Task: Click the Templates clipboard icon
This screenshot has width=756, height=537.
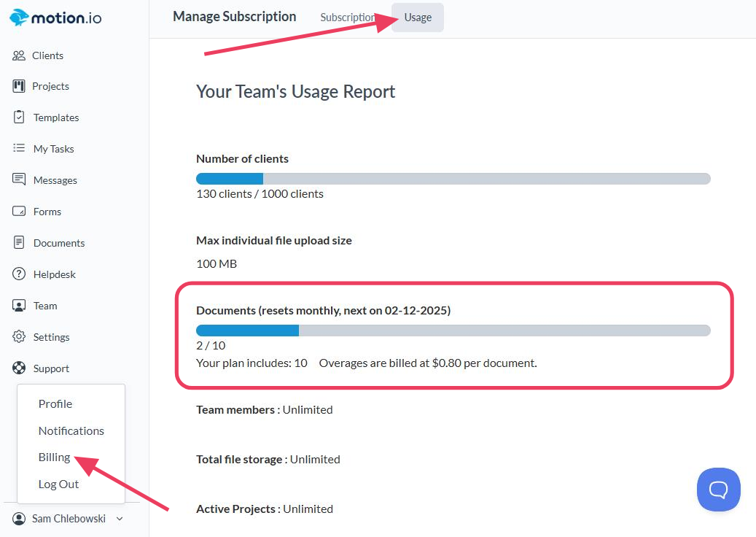Action: [19, 117]
